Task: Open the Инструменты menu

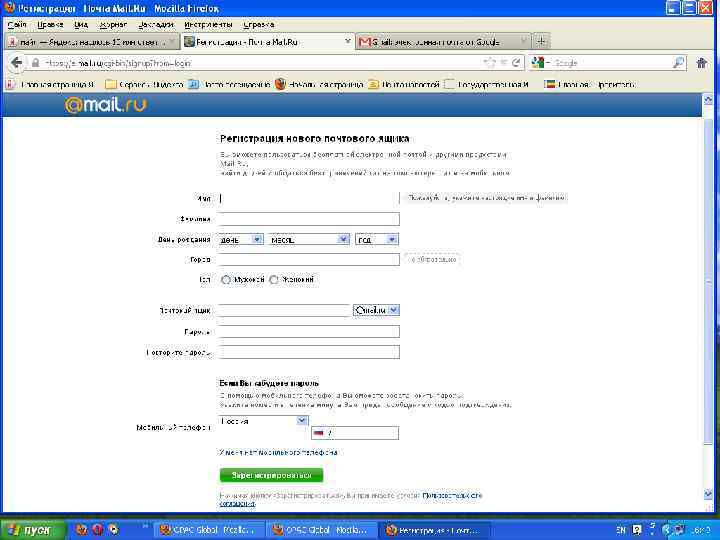Action: click(208, 25)
